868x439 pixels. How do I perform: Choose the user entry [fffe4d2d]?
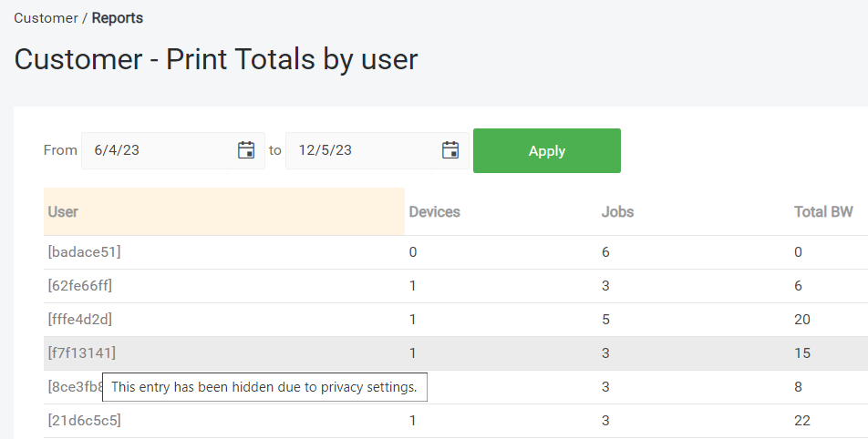click(80, 320)
